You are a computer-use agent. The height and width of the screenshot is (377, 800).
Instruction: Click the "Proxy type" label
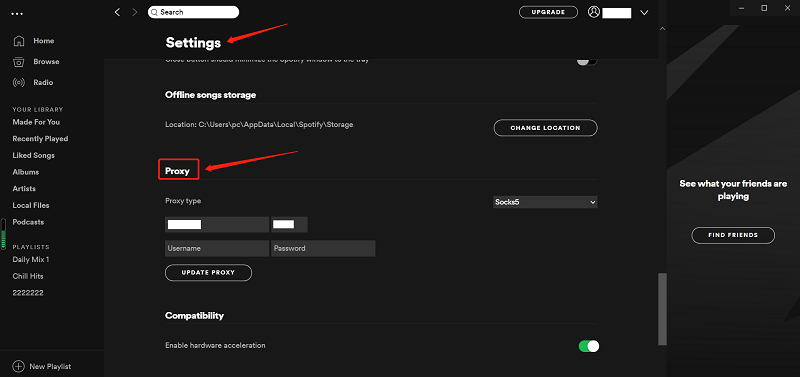pyautogui.click(x=183, y=201)
